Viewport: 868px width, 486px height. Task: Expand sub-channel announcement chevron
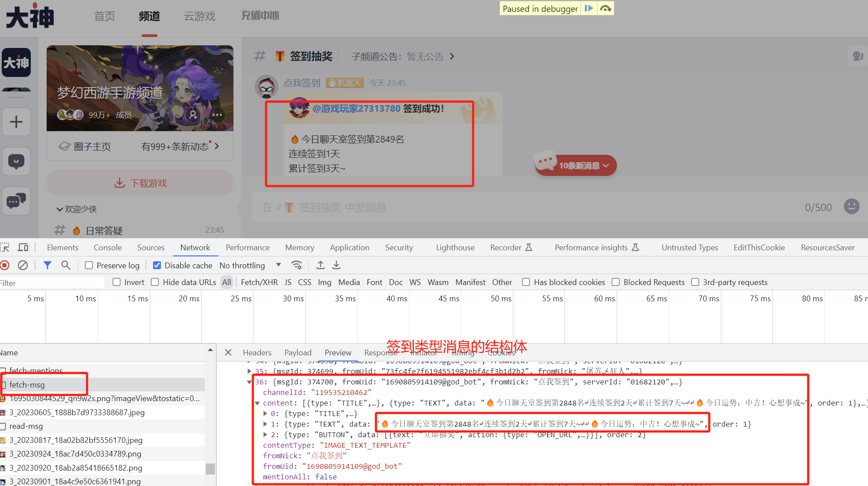[452, 56]
